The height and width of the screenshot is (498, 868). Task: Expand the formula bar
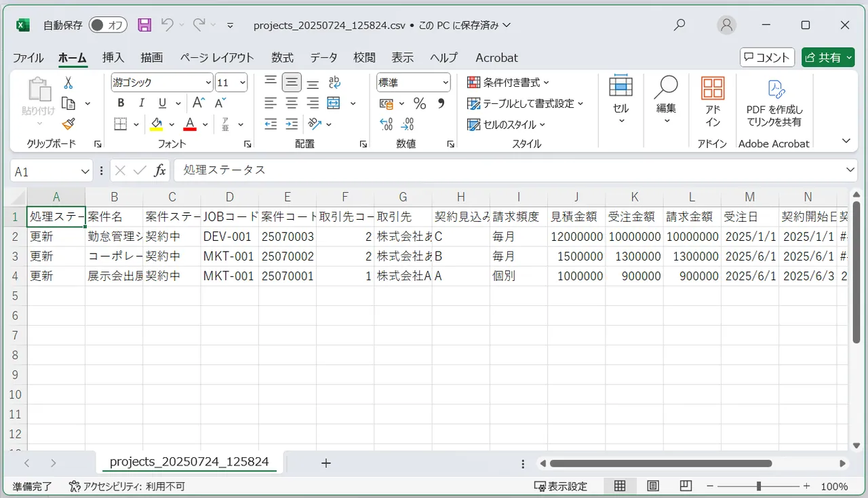pyautogui.click(x=850, y=170)
